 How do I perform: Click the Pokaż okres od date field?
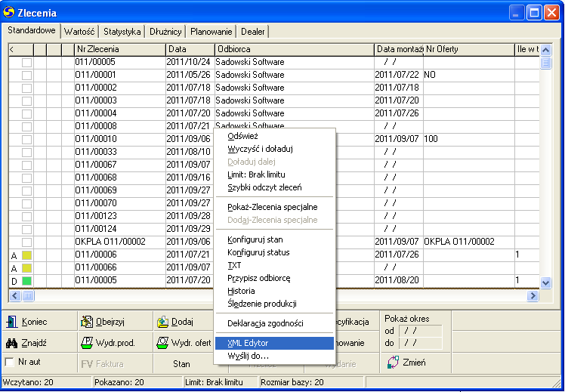click(x=421, y=330)
